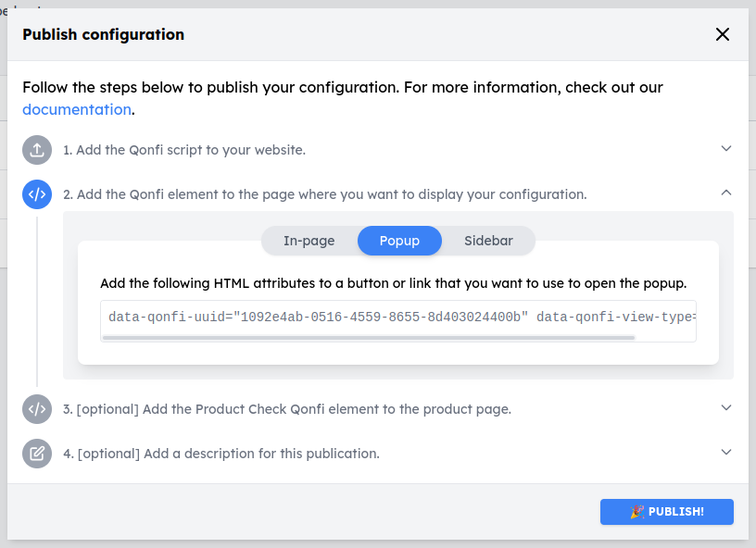
Task: Click the code snippet horizontal scrollbar
Action: (x=369, y=338)
